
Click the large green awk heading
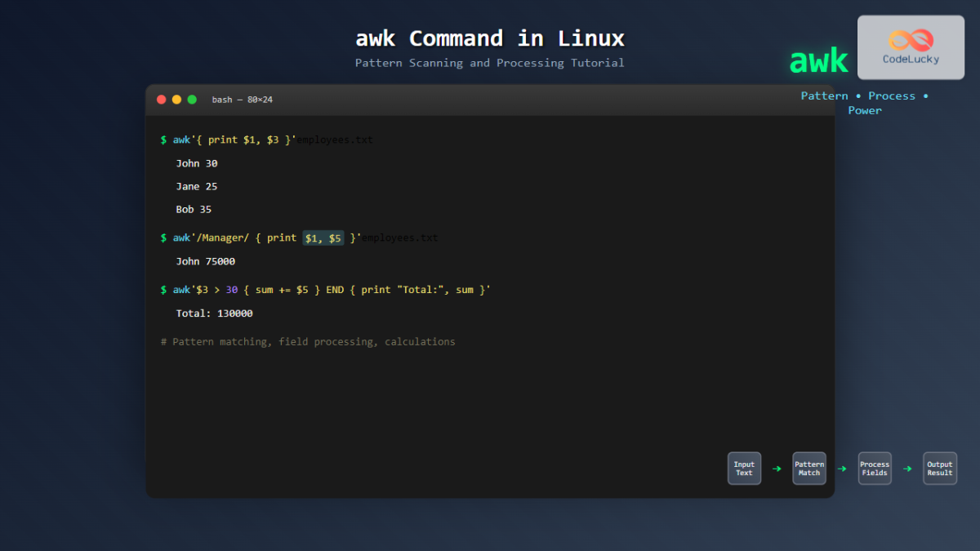(818, 61)
